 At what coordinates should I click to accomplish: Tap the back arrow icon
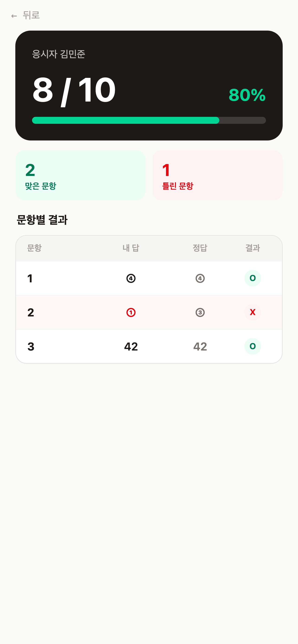pos(14,16)
